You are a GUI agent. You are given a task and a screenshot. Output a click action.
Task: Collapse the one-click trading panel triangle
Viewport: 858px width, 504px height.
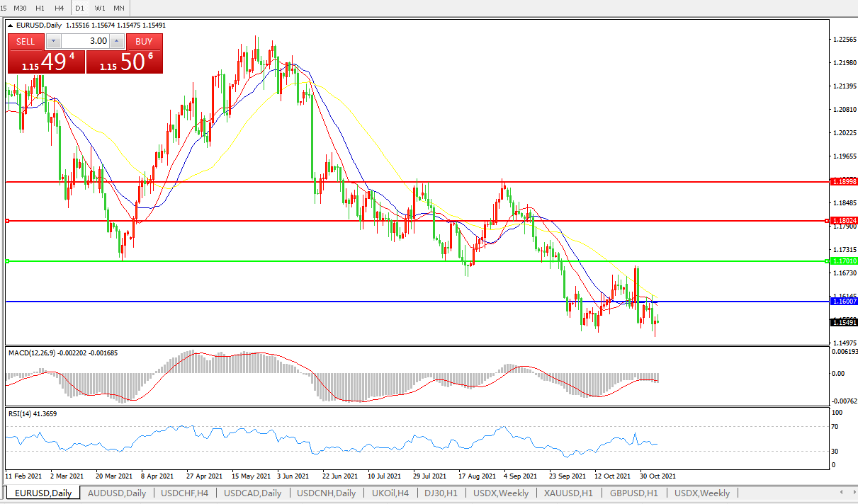[x=11, y=25]
